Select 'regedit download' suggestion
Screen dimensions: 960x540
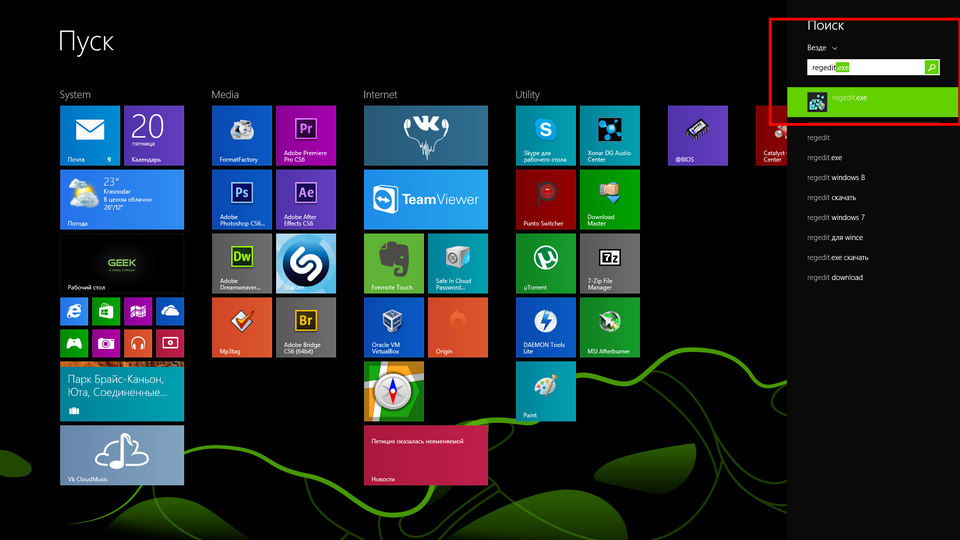tap(834, 277)
